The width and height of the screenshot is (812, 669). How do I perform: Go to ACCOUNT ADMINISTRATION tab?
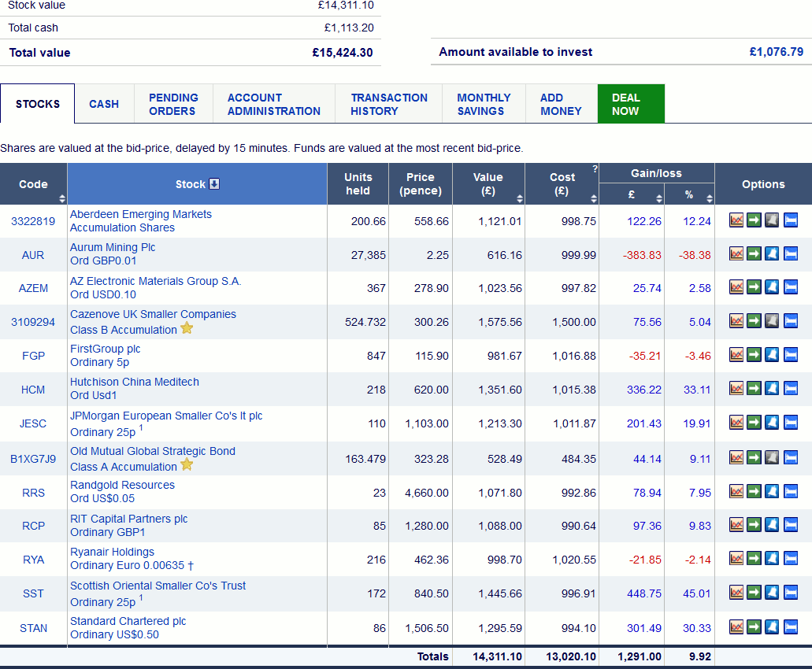pyautogui.click(x=274, y=104)
